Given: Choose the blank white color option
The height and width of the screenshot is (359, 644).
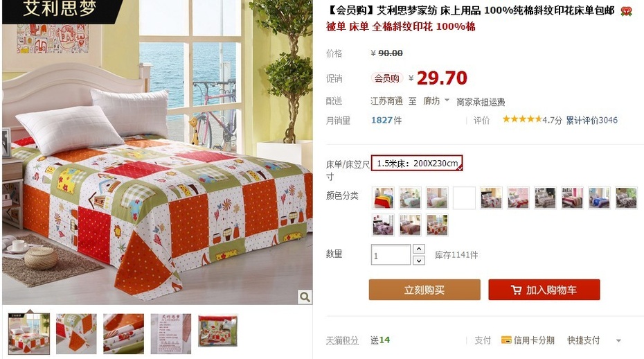Looking at the screenshot, I should coord(464,198).
